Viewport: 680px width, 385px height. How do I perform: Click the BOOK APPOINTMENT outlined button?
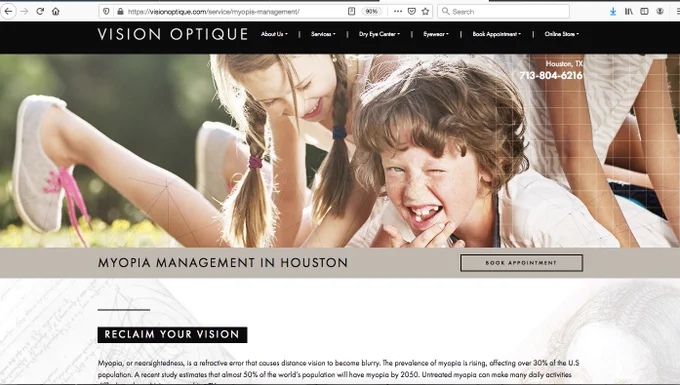521,263
